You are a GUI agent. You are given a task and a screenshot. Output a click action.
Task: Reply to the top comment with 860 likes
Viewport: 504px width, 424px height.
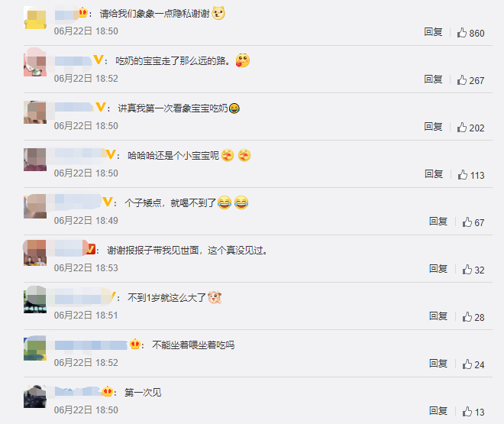[x=433, y=32]
